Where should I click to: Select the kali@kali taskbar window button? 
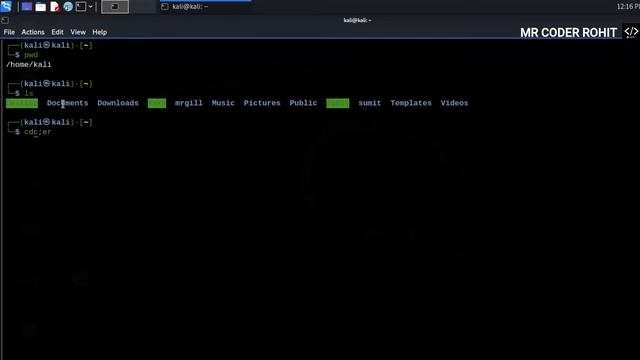pyautogui.click(x=205, y=7)
